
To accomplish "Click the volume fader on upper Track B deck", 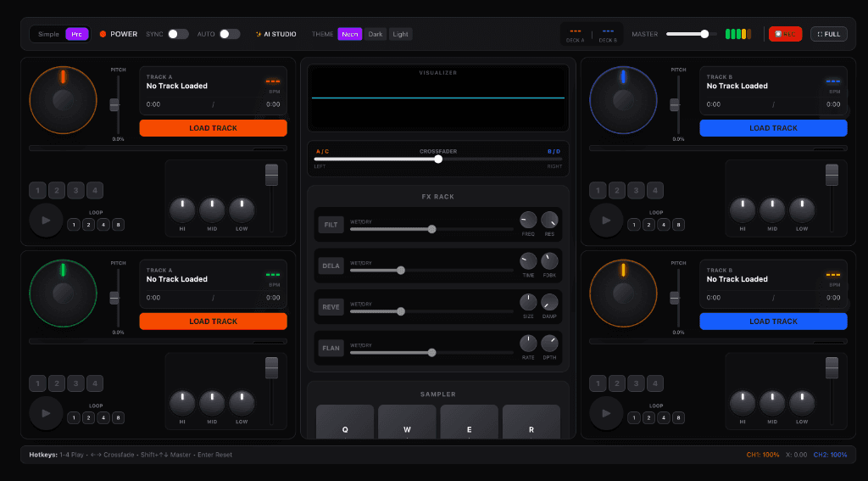I will (832, 175).
